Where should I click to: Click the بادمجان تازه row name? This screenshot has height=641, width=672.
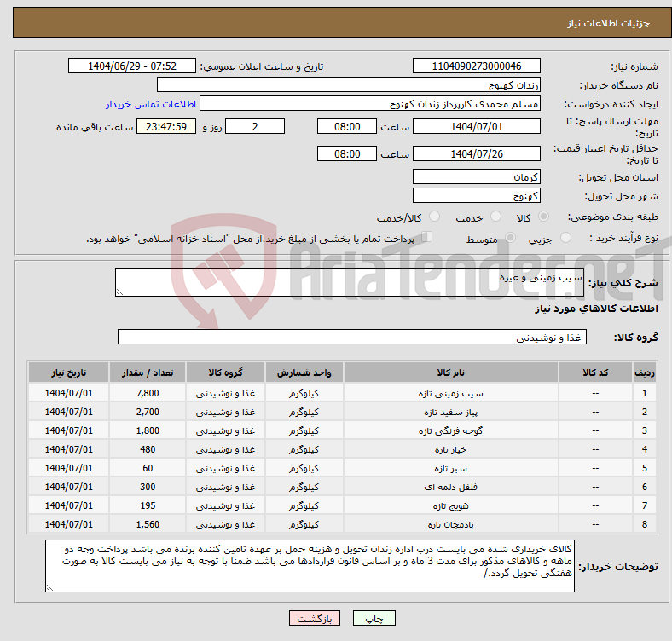(x=450, y=524)
